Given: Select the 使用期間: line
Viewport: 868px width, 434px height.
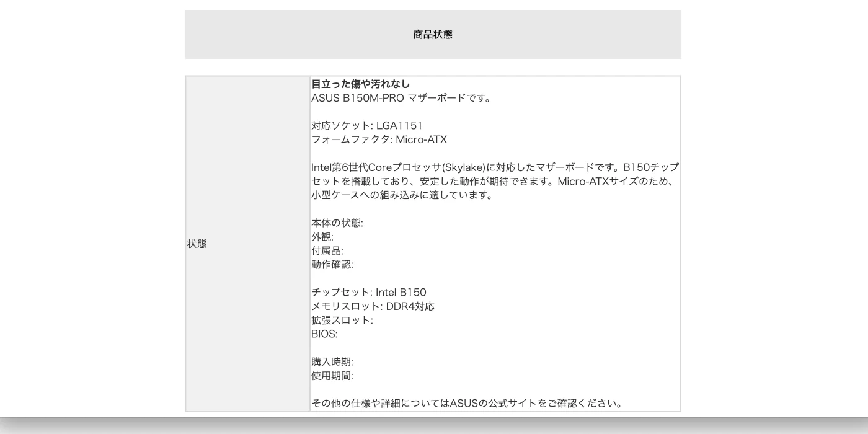Looking at the screenshot, I should tap(332, 376).
